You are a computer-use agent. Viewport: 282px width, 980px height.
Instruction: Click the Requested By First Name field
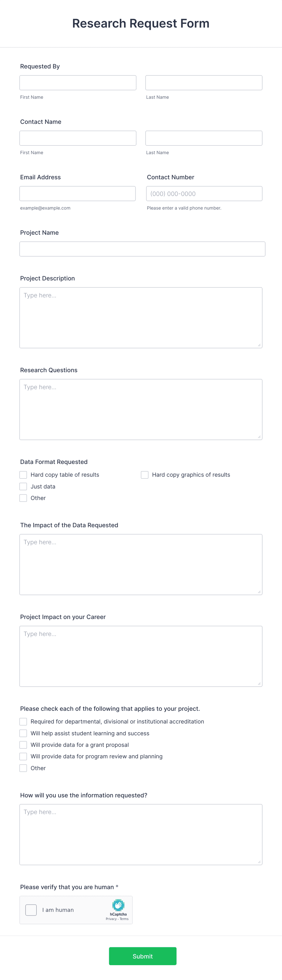[78, 83]
